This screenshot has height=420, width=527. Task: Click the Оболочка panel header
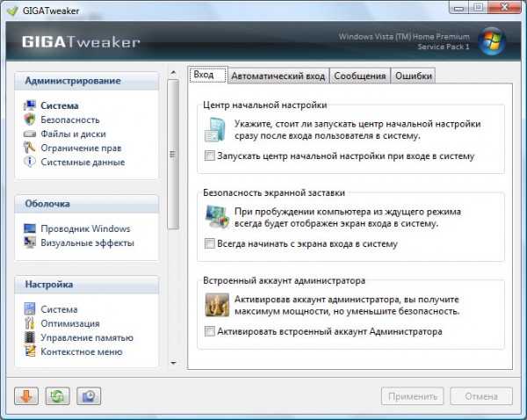point(86,204)
